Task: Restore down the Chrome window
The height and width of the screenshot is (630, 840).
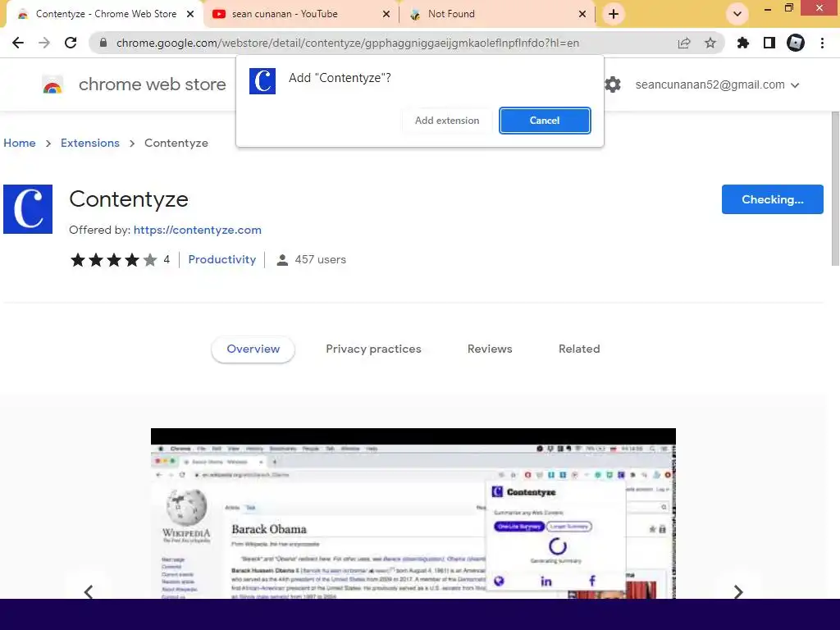Action: click(788, 8)
